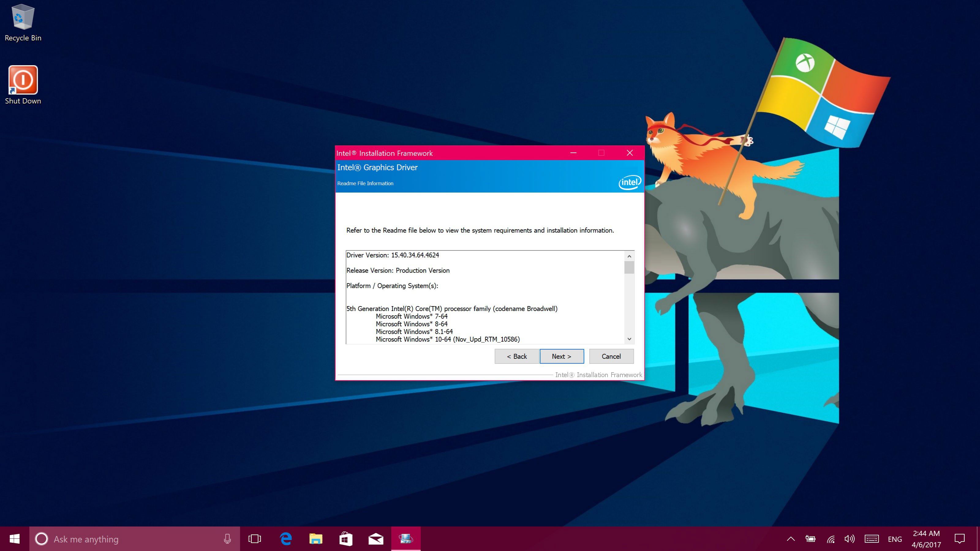Screen dimensions: 980x551
Task: Open the Action Center notification icon
Action: click(x=960, y=539)
